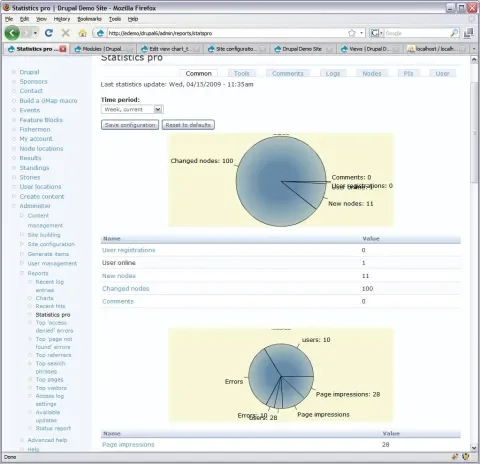The width and height of the screenshot is (480, 464).
Task: Click the search magnifier icon
Action: click(454, 33)
